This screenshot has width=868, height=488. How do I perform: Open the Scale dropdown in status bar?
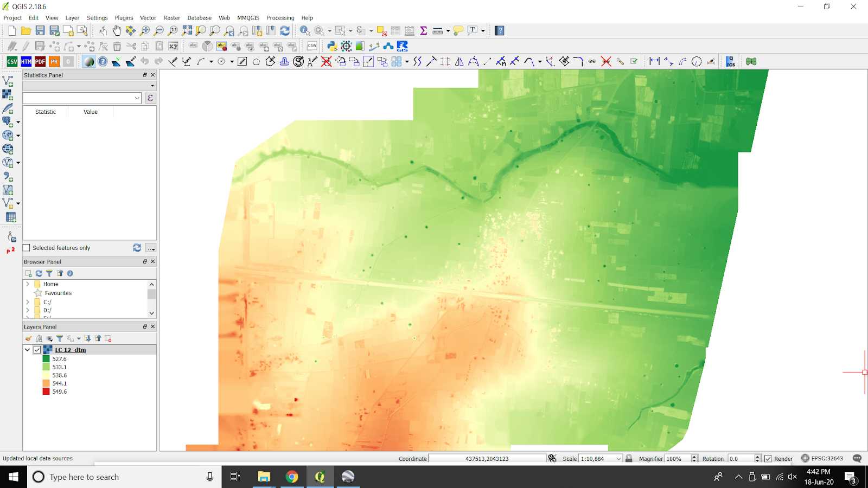618,459
